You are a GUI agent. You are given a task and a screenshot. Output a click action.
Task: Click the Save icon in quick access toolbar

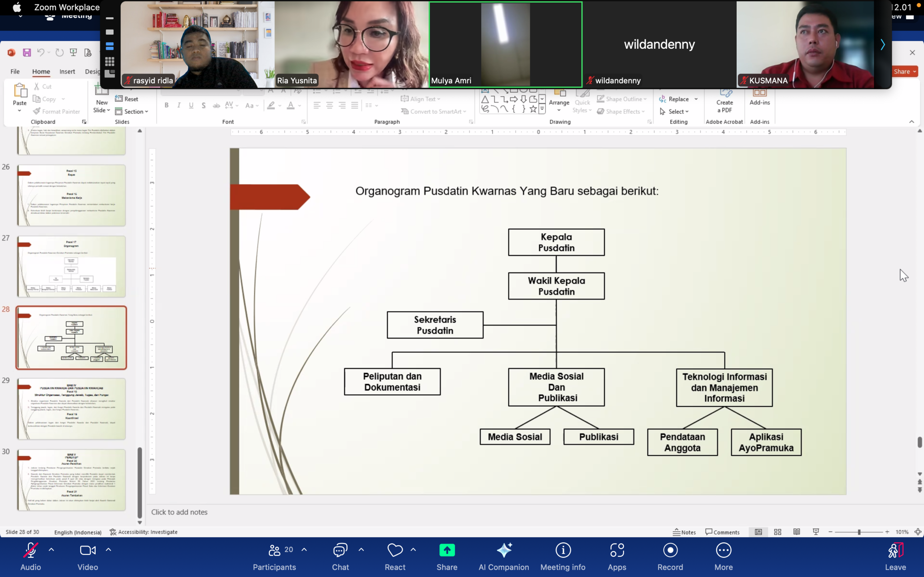point(27,53)
